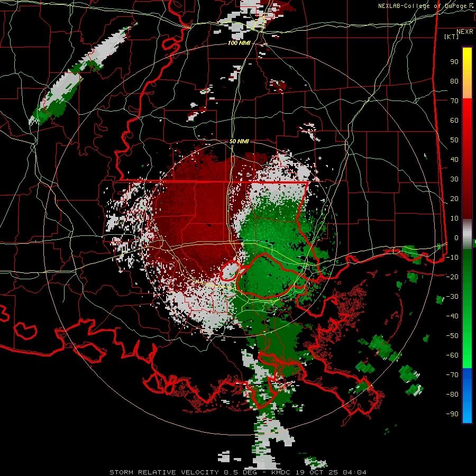
Task: Click the -60 value on velocity scale
Action: 452,355
